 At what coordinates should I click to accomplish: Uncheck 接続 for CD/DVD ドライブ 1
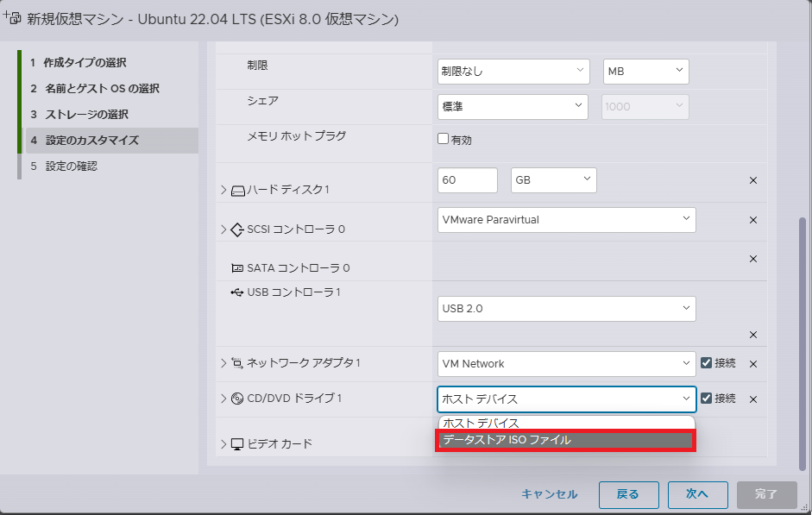706,399
